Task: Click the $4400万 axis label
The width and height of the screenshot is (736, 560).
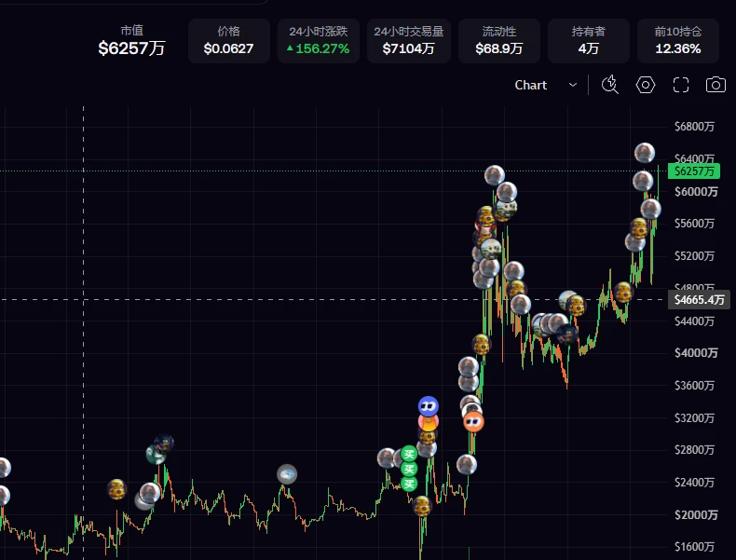Action: click(x=694, y=321)
